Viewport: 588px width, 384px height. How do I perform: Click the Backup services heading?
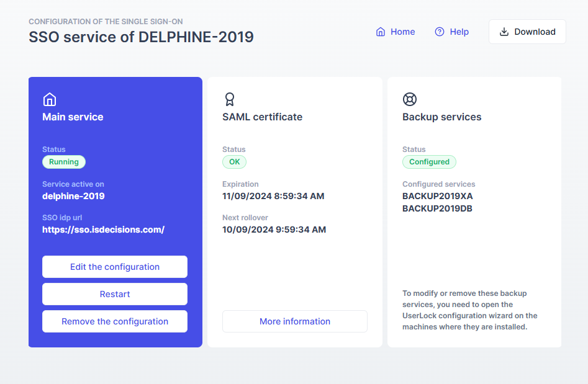coord(441,117)
